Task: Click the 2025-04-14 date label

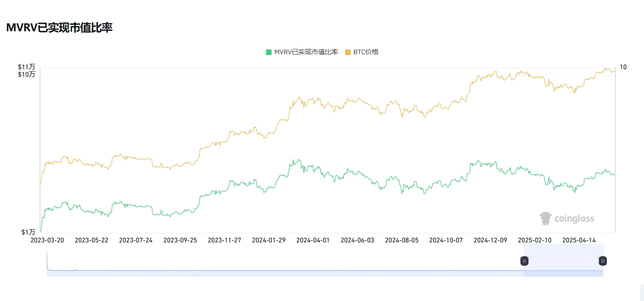Action: [579, 240]
